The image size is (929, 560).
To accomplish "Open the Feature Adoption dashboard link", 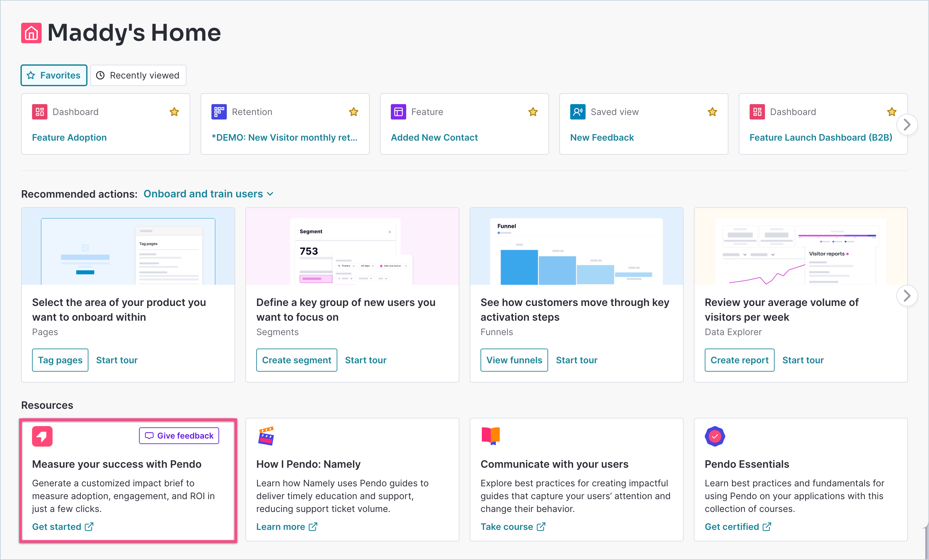I will [x=70, y=138].
